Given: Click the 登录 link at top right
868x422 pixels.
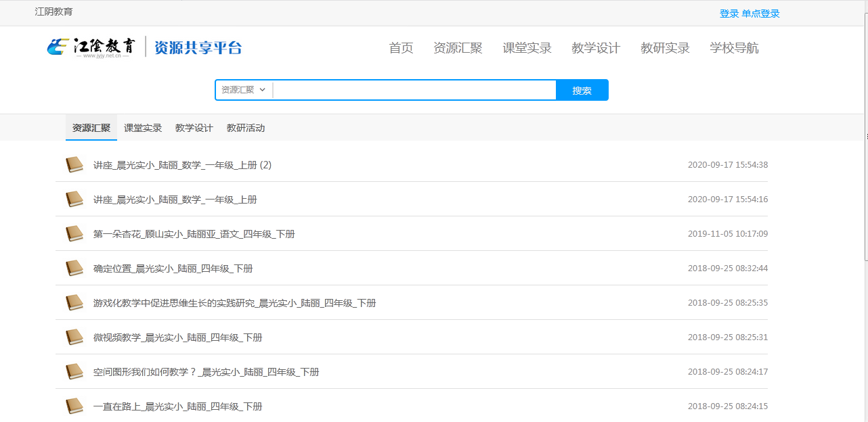Looking at the screenshot, I should (x=729, y=14).
